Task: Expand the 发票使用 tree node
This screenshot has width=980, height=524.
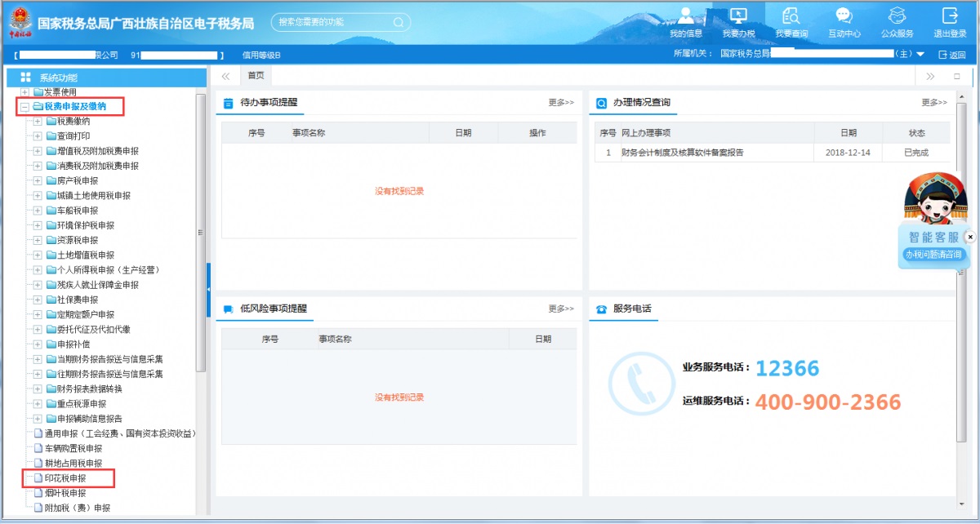Action: (25, 92)
